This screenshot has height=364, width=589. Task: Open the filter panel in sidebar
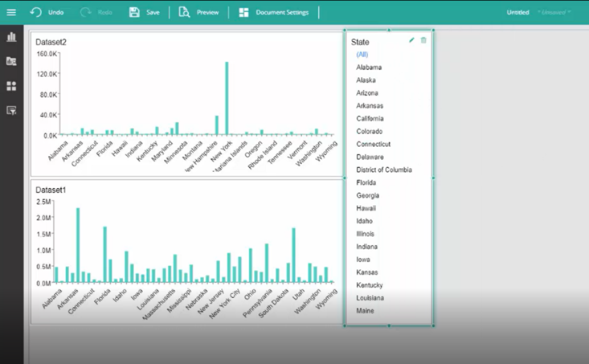point(11,110)
